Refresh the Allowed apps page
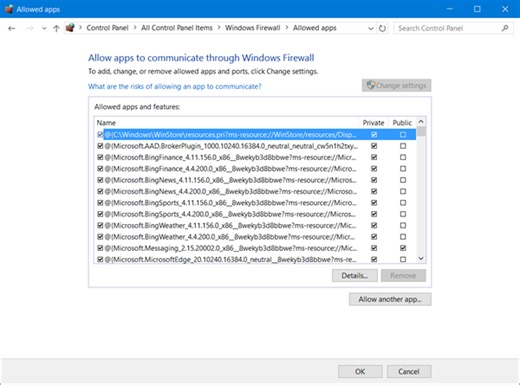Image resolution: width=520 pixels, height=385 pixels. pos(382,28)
